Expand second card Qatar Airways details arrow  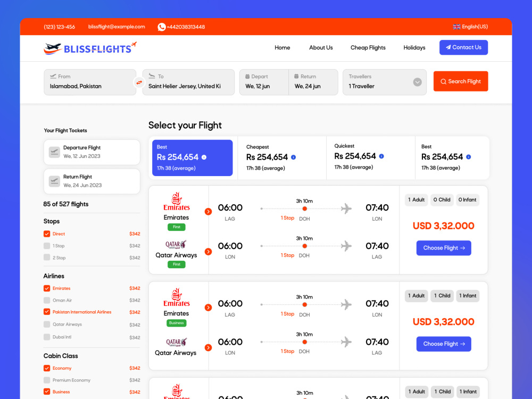point(209,347)
